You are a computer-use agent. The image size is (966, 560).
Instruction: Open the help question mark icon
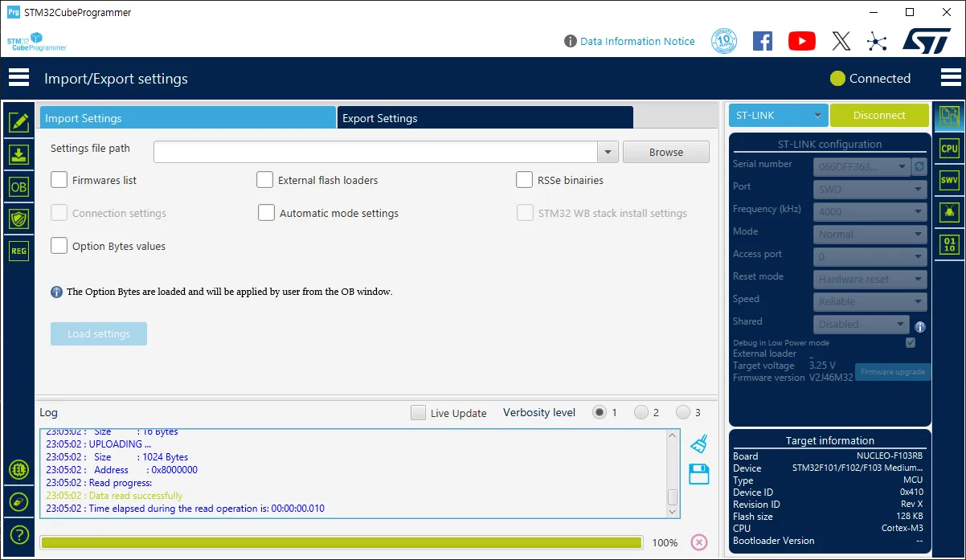[18, 534]
